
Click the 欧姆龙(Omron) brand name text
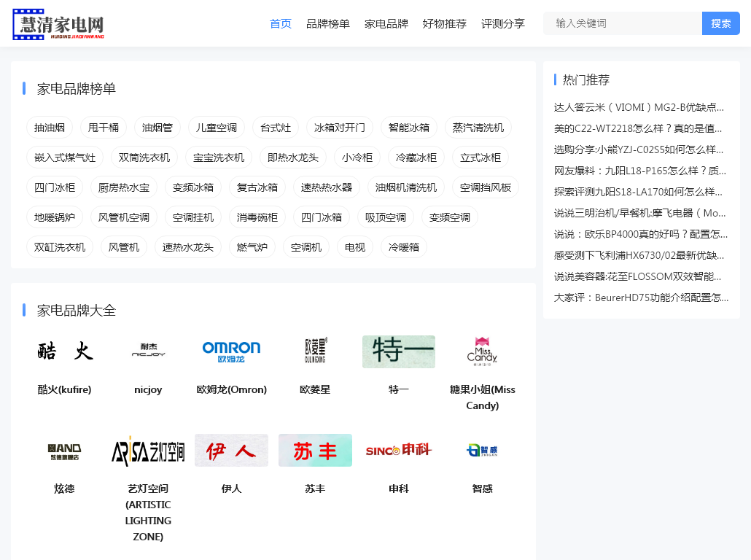click(x=231, y=389)
